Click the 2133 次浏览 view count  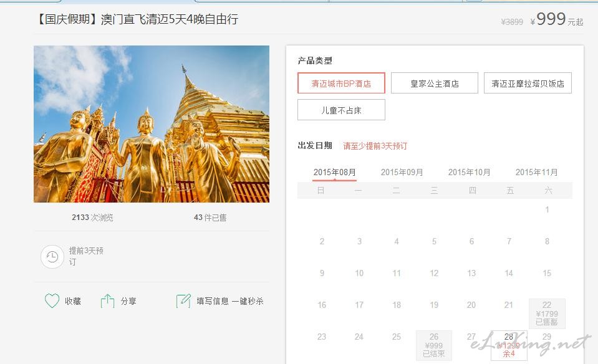tap(92, 218)
